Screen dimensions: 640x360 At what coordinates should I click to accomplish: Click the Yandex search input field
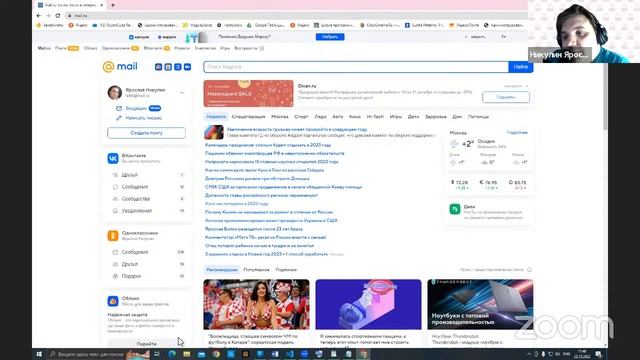356,67
